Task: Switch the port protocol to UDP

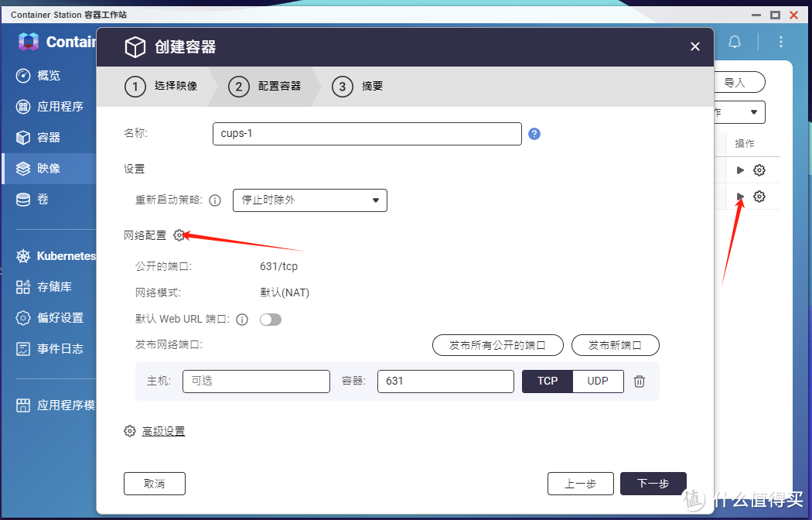Action: 598,381
